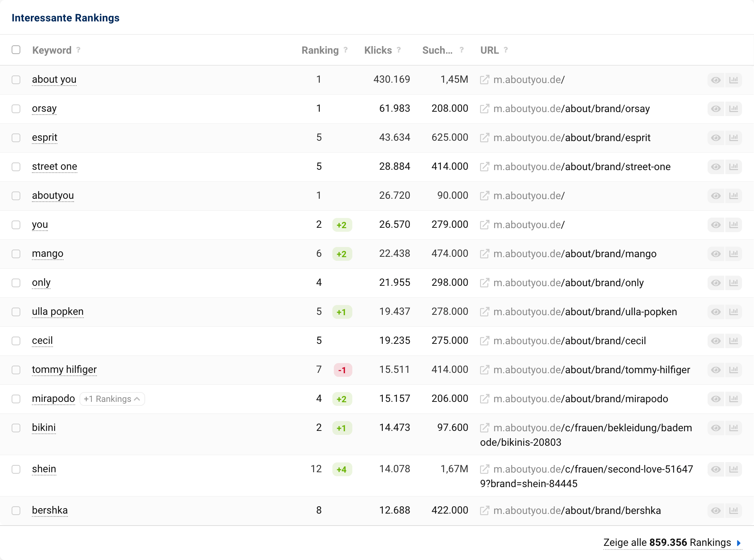
Task: Click the ulla popken keyword link
Action: [58, 312]
